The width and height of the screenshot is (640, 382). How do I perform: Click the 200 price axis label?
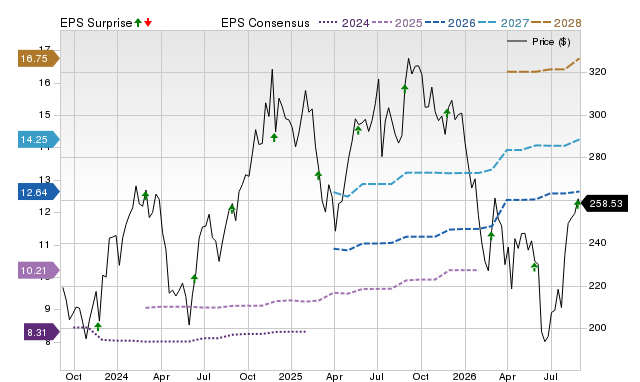[598, 328]
